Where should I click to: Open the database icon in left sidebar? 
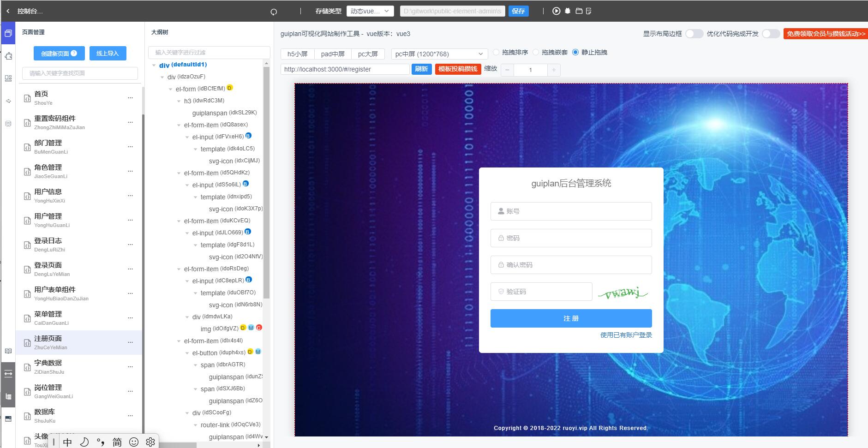click(x=8, y=124)
